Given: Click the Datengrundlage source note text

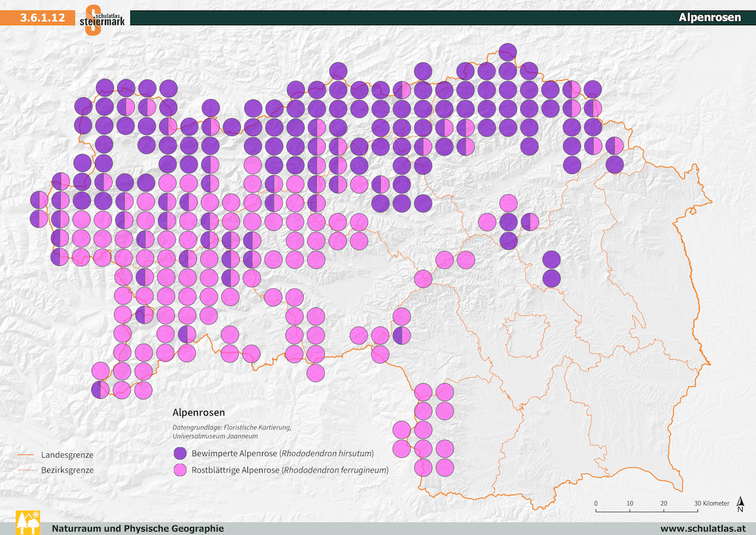Looking at the screenshot, I should pos(231,431).
